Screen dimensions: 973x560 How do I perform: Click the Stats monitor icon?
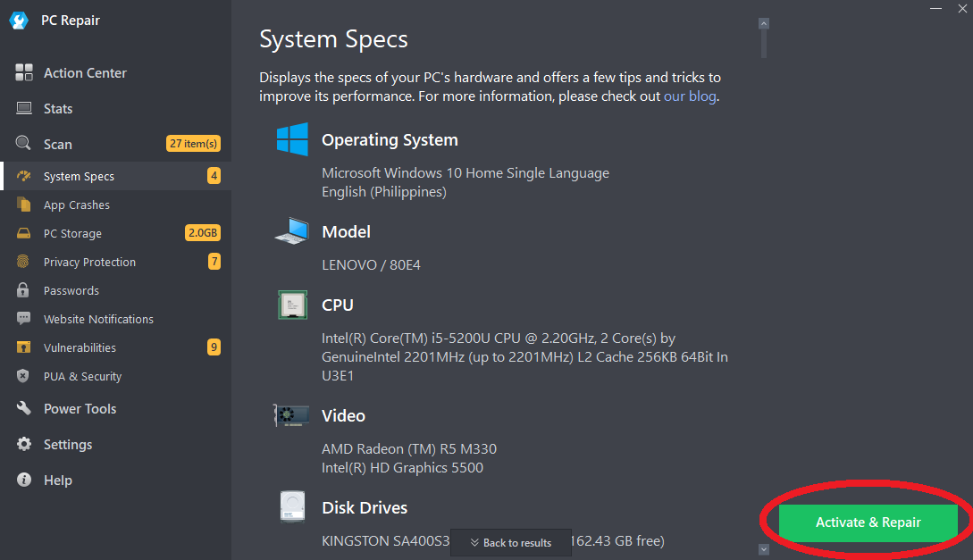23,109
